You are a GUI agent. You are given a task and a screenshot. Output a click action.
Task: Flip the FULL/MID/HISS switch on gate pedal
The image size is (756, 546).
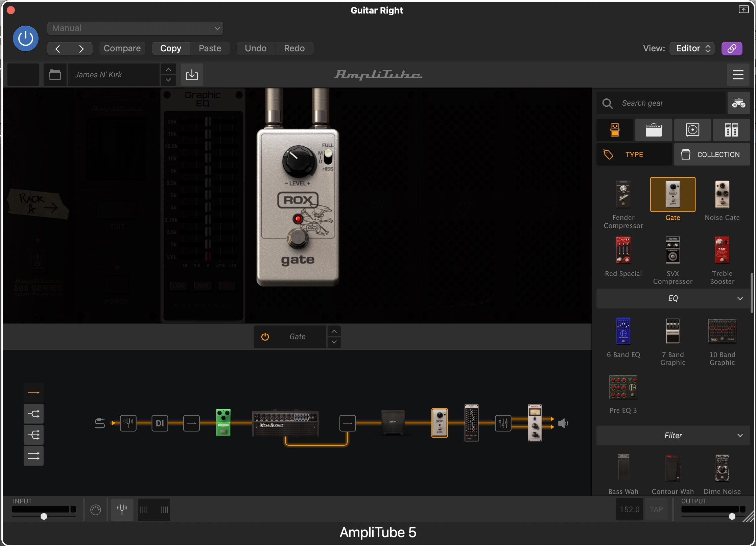(x=328, y=157)
